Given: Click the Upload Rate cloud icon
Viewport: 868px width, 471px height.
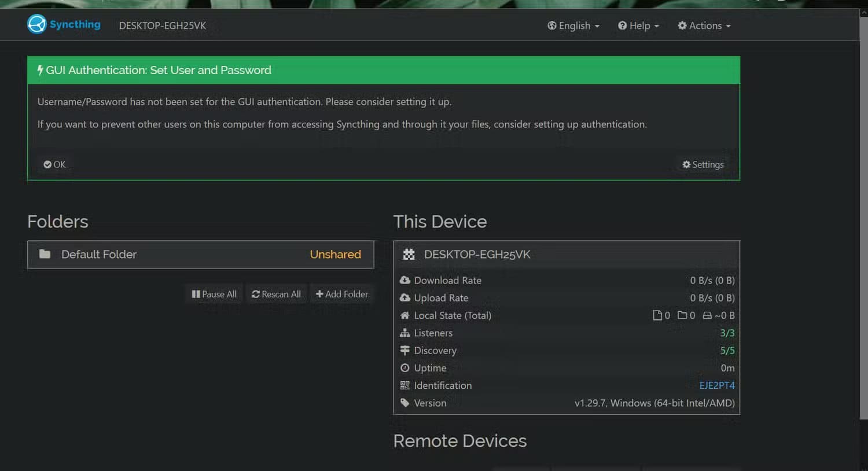Looking at the screenshot, I should coord(405,297).
